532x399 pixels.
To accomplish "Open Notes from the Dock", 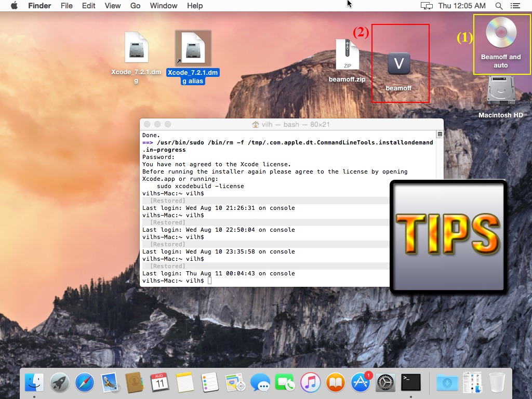I will [x=185, y=382].
